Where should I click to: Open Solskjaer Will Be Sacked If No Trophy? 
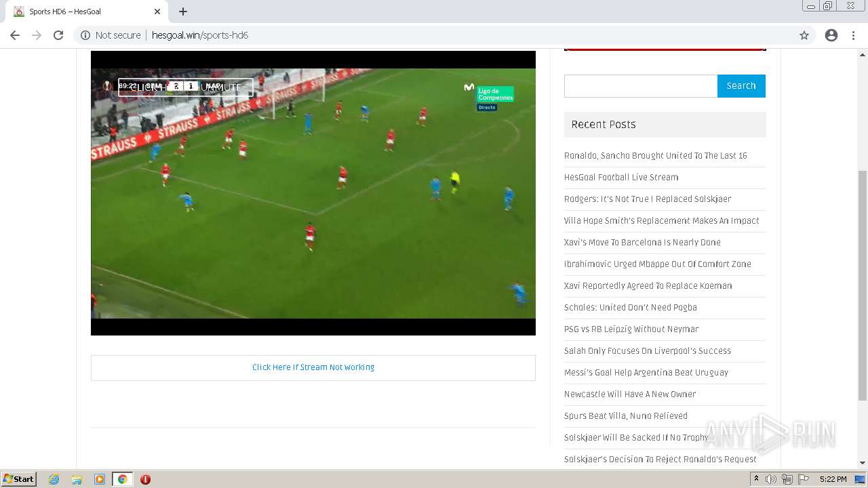click(636, 437)
